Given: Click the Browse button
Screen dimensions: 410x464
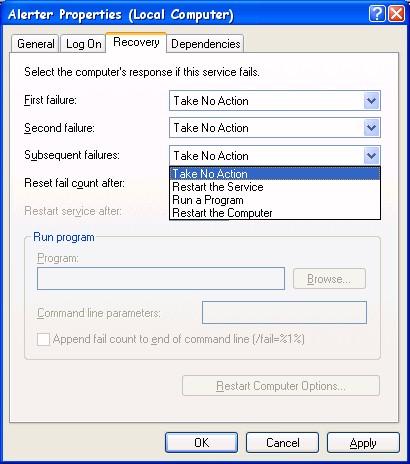Looking at the screenshot, I should click(329, 279).
